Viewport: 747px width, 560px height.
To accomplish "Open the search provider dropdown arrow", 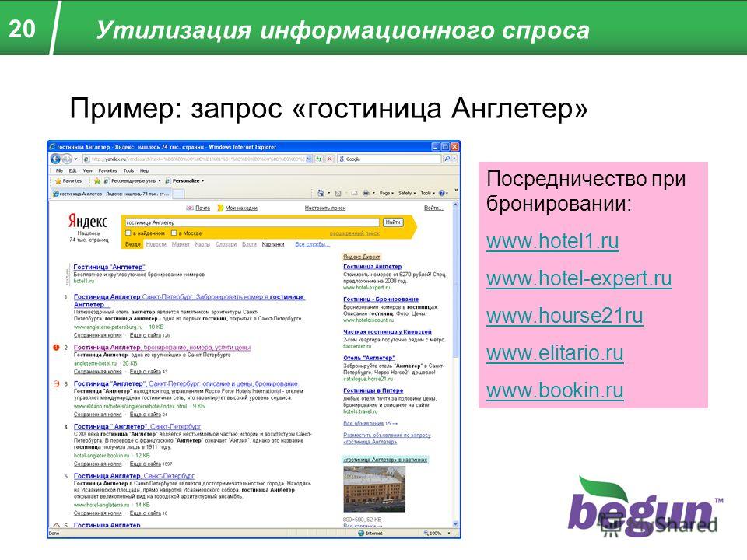I will click(x=454, y=159).
